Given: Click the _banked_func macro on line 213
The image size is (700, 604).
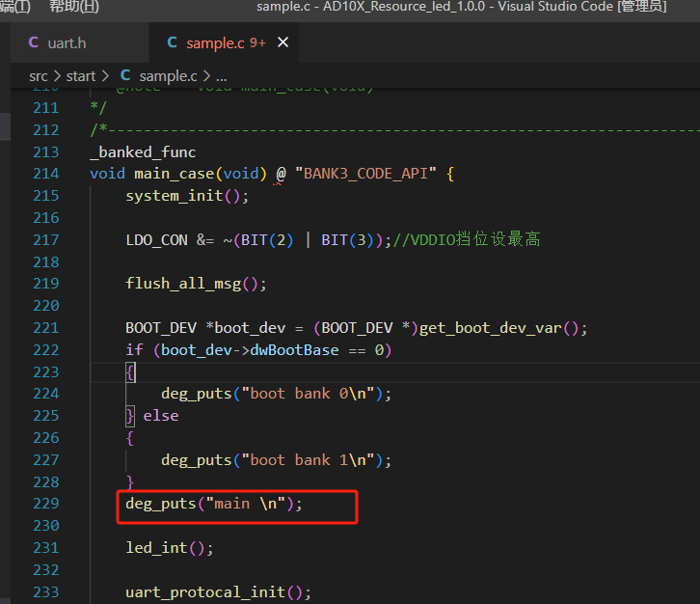Looking at the screenshot, I should (x=143, y=151).
